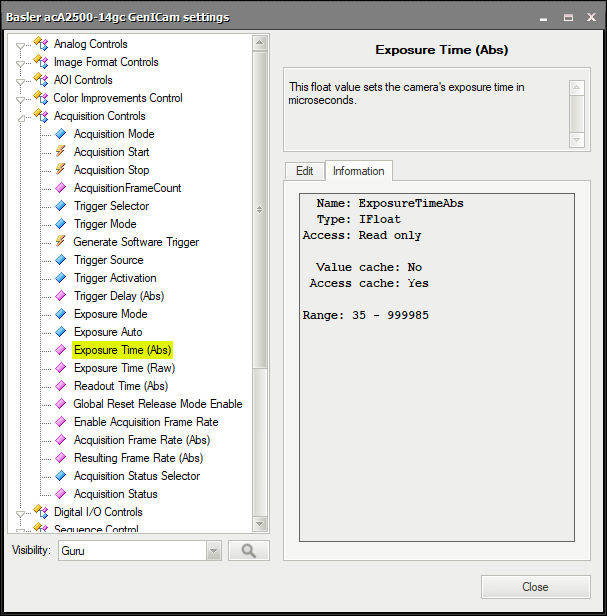Select the Acquisition Frame Rate (Abs) item
Screen dimensions: 607x616
142,440
